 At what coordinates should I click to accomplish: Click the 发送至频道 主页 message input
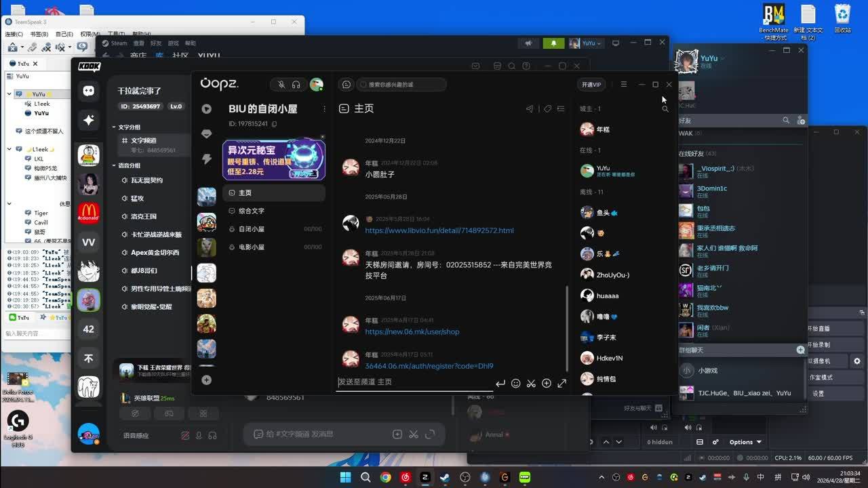pos(414,382)
